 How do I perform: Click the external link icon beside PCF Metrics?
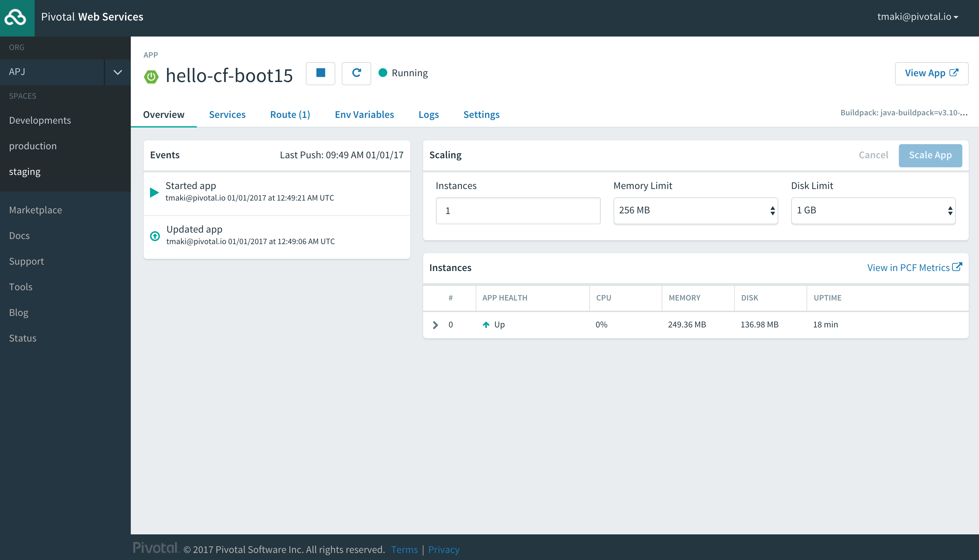tap(957, 267)
